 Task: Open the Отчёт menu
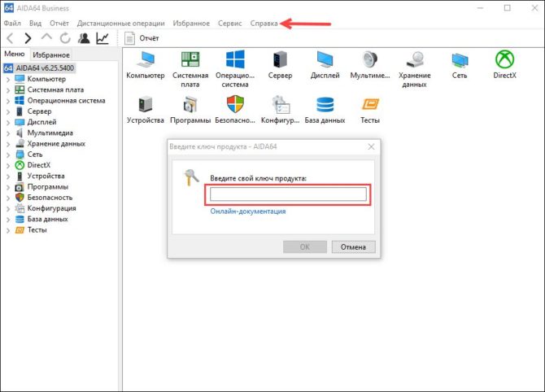(x=59, y=24)
